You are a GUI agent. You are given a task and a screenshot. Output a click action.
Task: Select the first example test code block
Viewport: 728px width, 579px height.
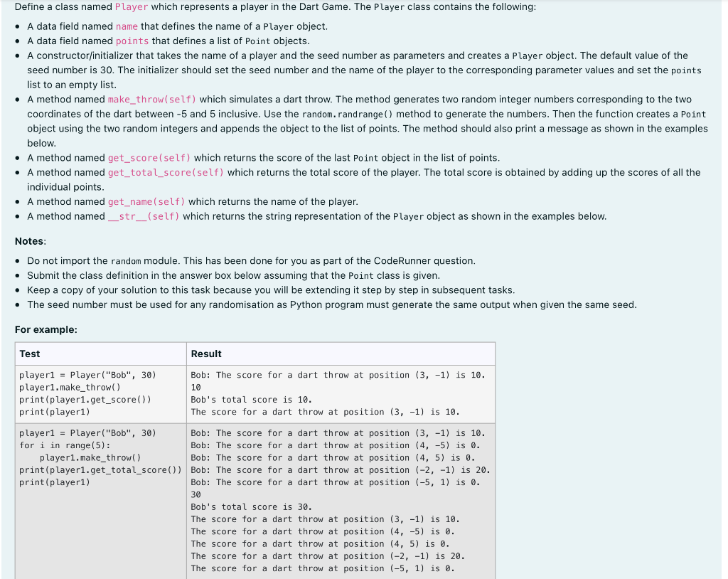85,393
